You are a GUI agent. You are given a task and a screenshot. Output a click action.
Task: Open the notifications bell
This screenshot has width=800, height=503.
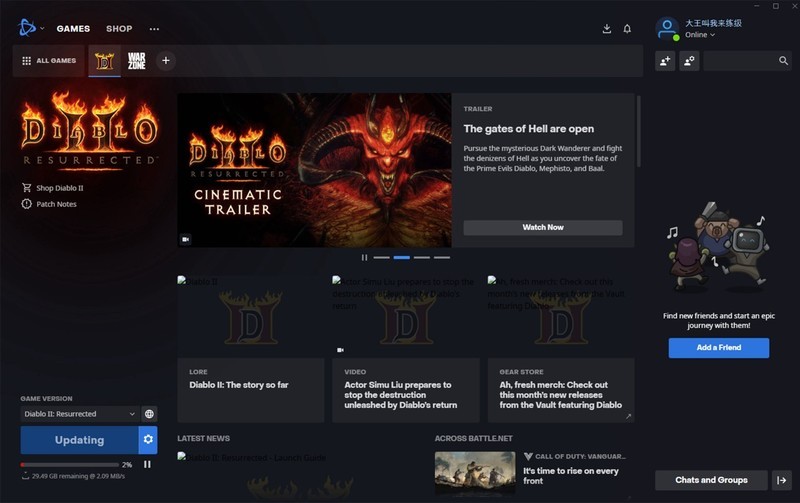627,29
